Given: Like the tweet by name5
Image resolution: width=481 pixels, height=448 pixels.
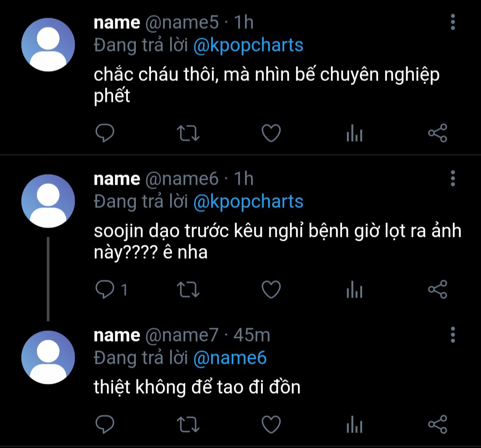Looking at the screenshot, I should (271, 134).
